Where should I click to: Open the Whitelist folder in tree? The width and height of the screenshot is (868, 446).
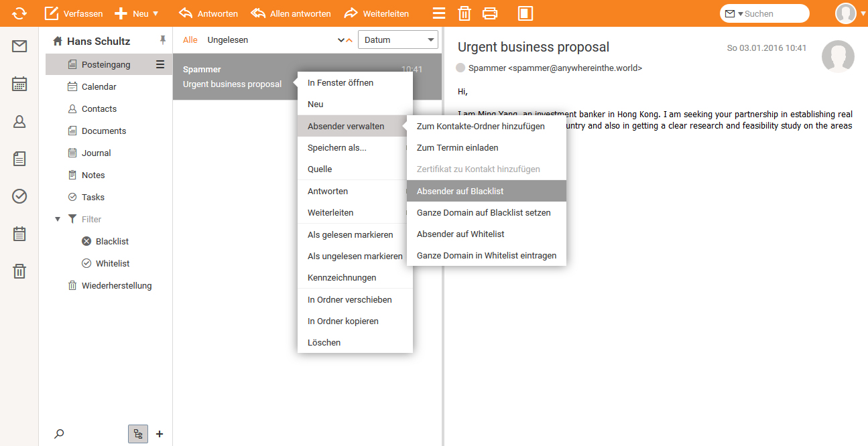pyautogui.click(x=112, y=263)
